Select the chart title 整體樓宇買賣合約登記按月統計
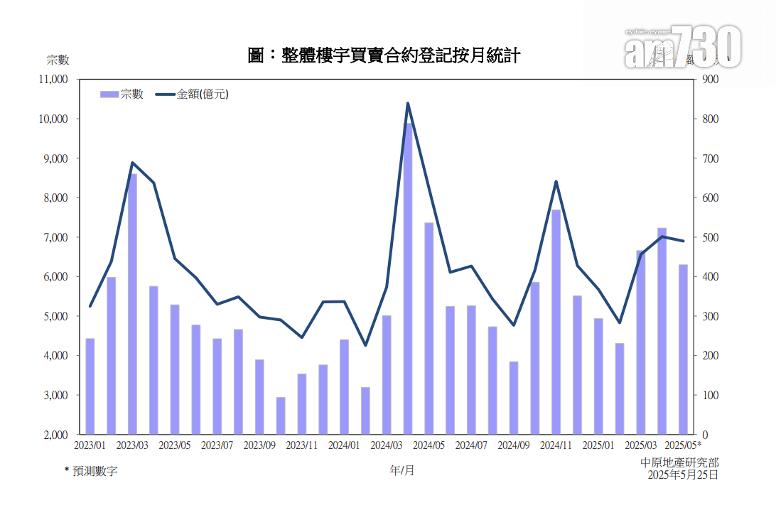Image resolution: width=776 pixels, height=532 pixels. click(384, 55)
